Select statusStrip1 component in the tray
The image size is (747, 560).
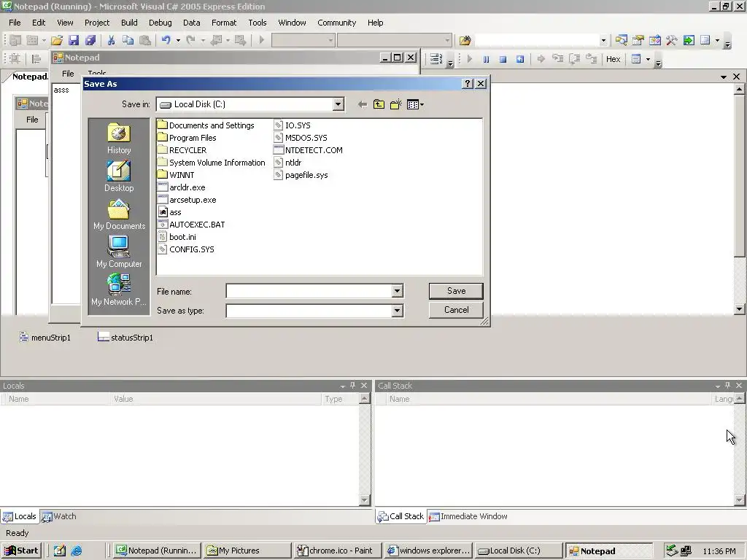(x=125, y=338)
